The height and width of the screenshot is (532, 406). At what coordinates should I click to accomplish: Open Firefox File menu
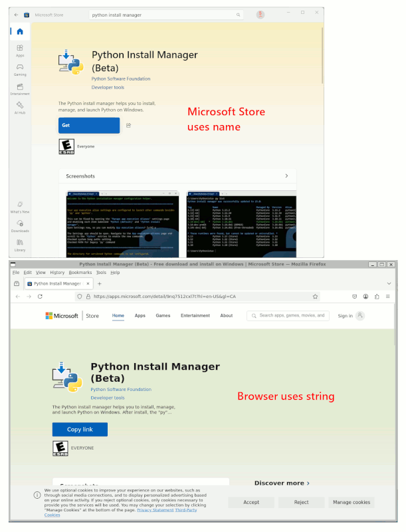pyautogui.click(x=16, y=273)
